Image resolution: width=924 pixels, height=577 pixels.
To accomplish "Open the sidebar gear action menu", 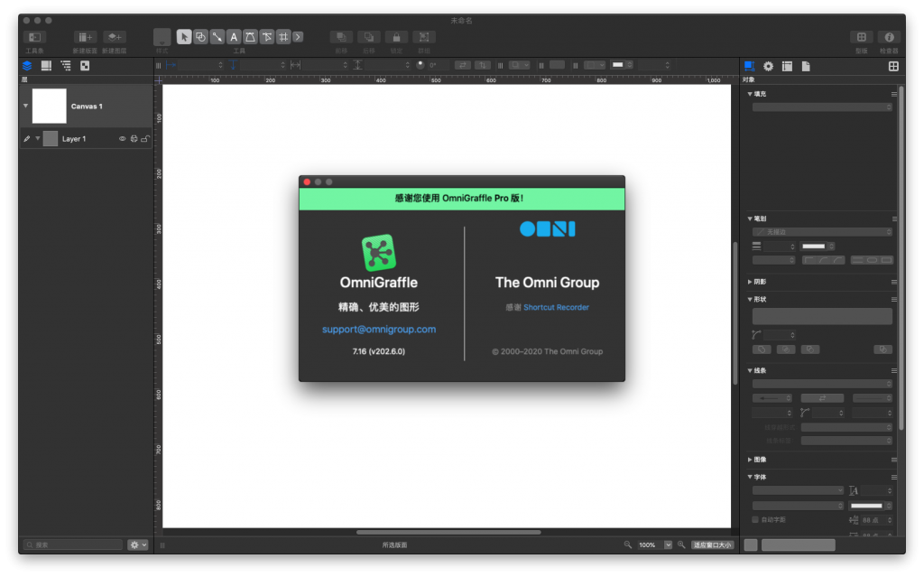I will point(138,545).
